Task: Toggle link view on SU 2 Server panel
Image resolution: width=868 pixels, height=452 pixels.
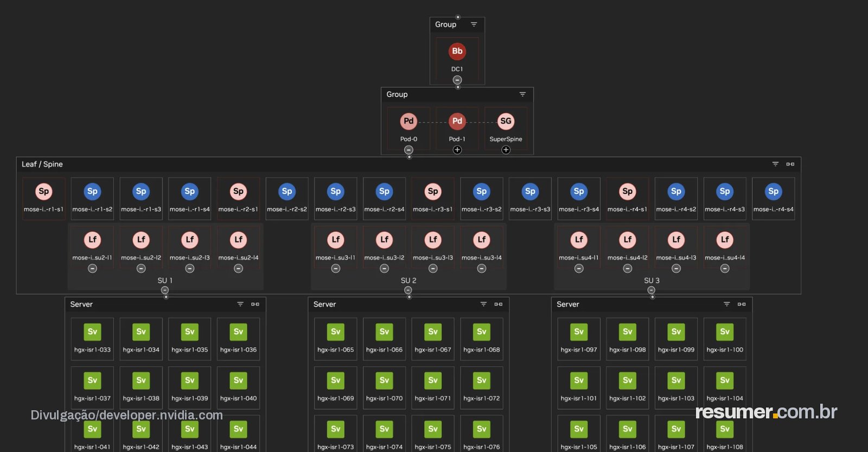Action: (499, 304)
